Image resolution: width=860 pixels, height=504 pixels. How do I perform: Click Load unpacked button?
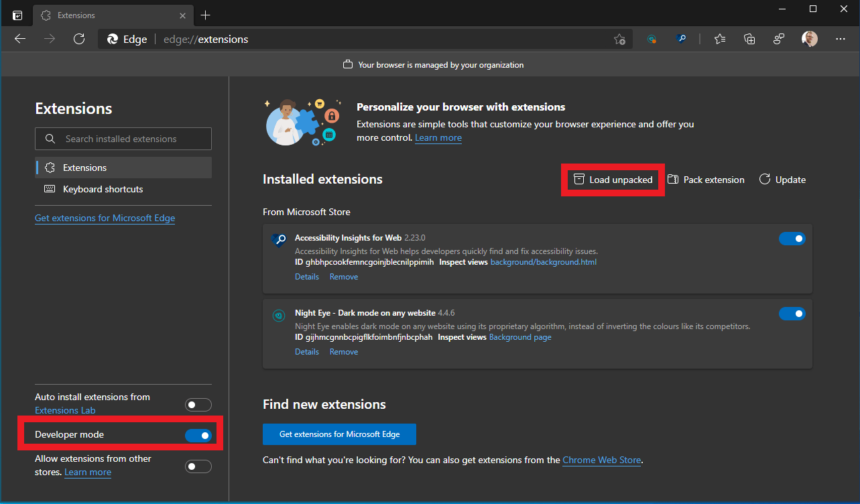click(x=613, y=180)
